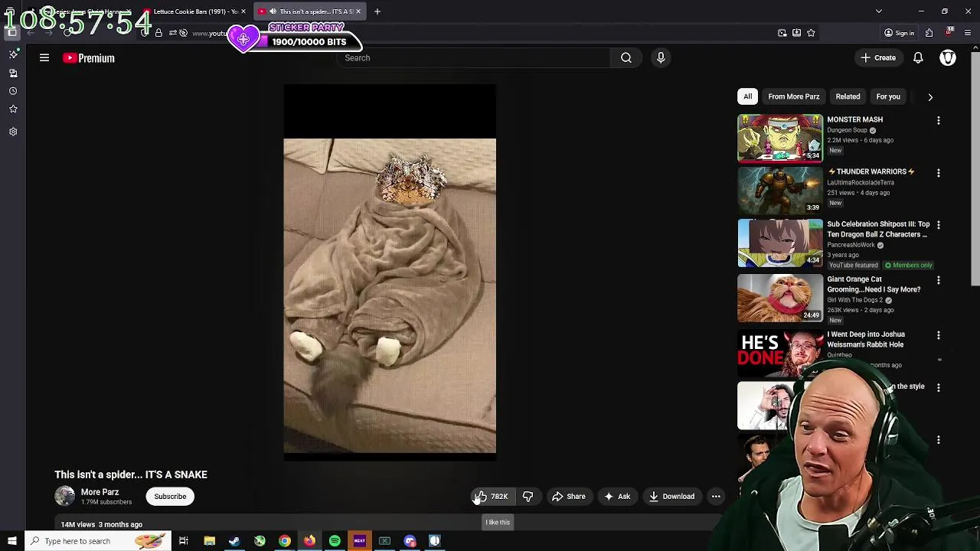Image resolution: width=980 pixels, height=551 pixels.
Task: Open more actions ellipsis below video
Action: (x=716, y=497)
